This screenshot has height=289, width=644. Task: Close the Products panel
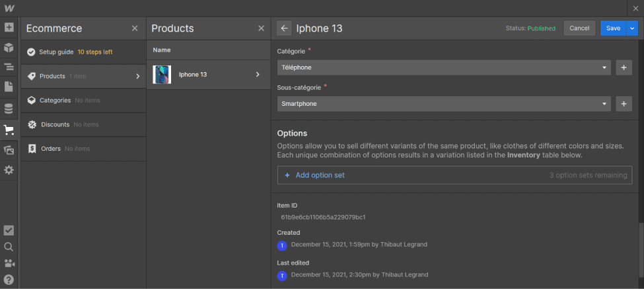click(261, 28)
